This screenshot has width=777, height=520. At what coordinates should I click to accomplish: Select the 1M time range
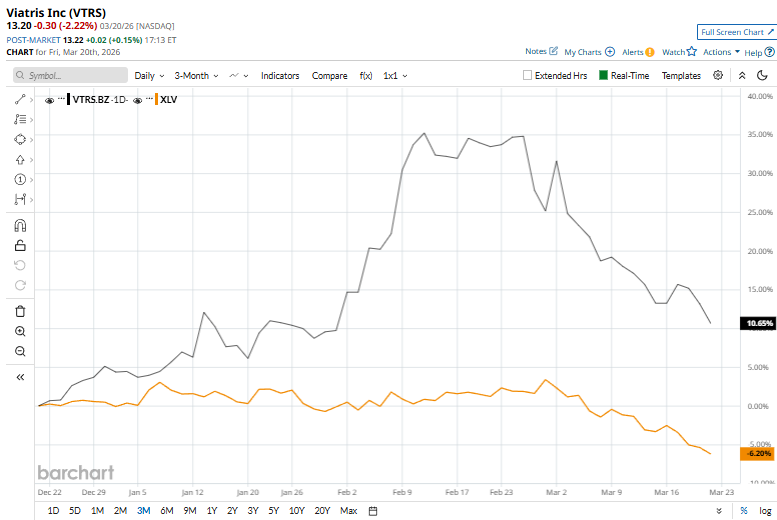(x=97, y=511)
